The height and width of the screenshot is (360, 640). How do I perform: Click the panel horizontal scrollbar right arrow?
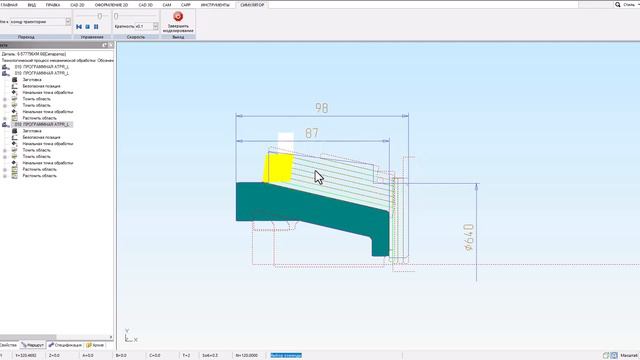point(111,337)
